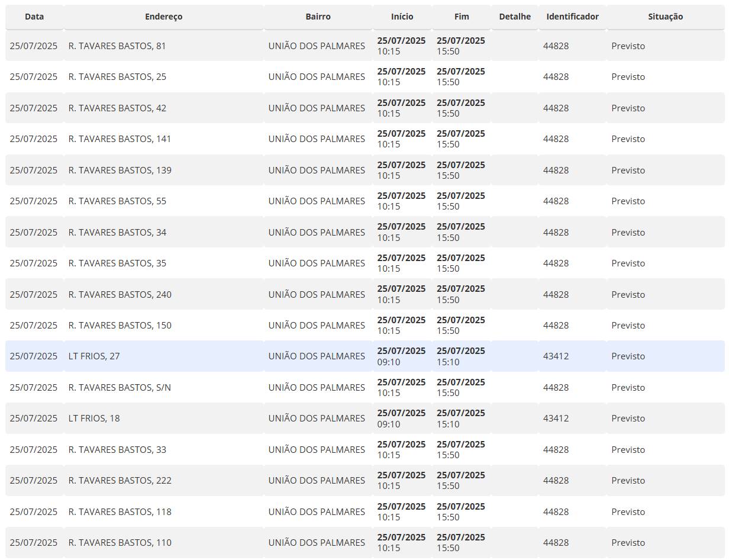Click UNIÃO DOS PALMARES in TAVARES BASTOS, 141 row
The width and height of the screenshot is (729, 560).
click(x=317, y=139)
